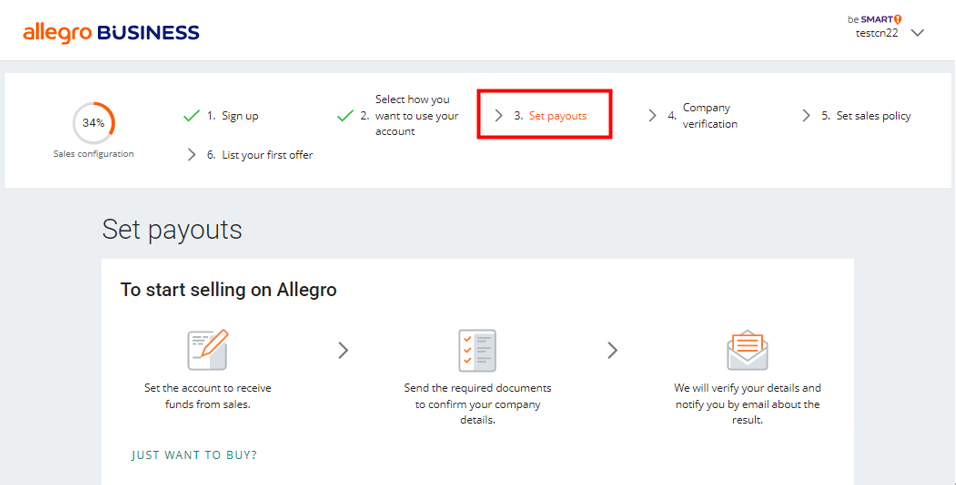Image resolution: width=956 pixels, height=485 pixels.
Task: Click chevron next to Company verification step
Action: (x=653, y=116)
